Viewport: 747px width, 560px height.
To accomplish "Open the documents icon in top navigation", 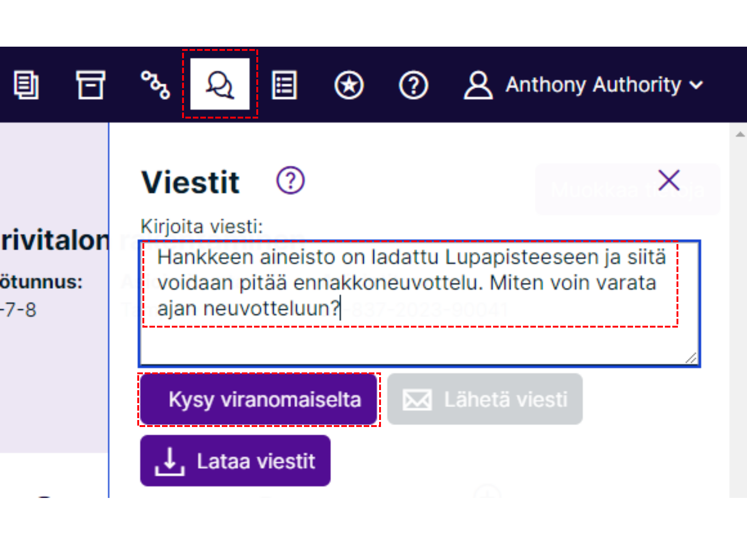I will 26,85.
